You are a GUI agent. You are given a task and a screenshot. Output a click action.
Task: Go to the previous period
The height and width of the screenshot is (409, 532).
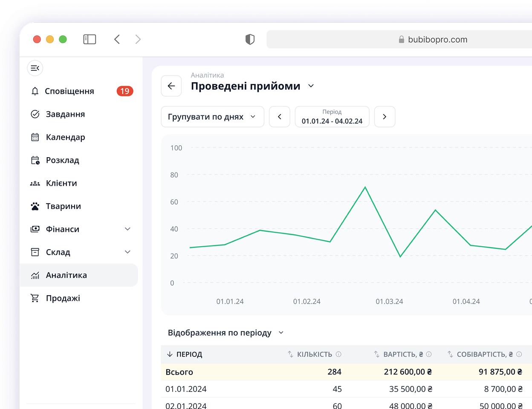click(280, 117)
